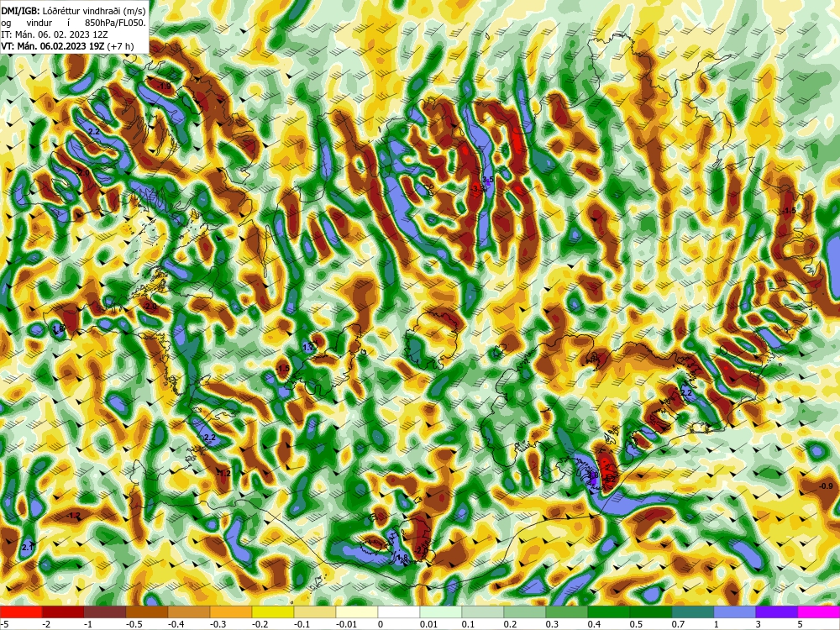
Task: Choose the teal 0.7 legend swatch
Action: click(x=693, y=612)
